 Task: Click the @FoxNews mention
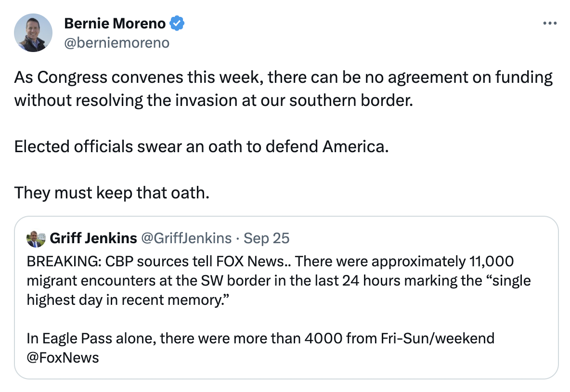(63, 357)
